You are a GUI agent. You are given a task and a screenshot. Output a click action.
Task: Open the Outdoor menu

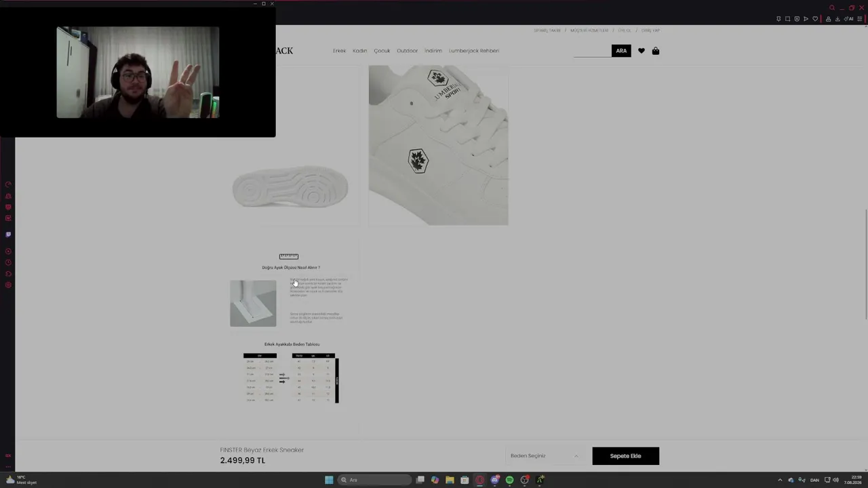407,51
